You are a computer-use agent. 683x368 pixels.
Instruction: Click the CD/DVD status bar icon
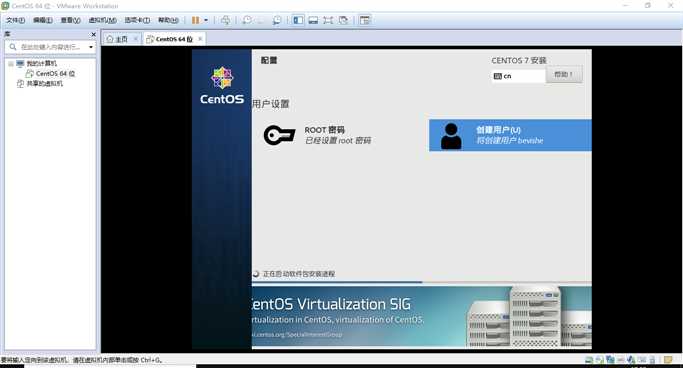(x=599, y=360)
